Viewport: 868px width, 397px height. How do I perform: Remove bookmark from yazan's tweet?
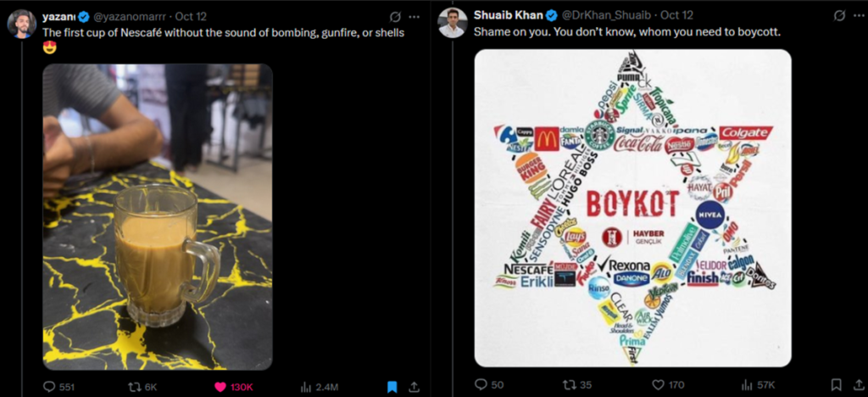point(392,387)
